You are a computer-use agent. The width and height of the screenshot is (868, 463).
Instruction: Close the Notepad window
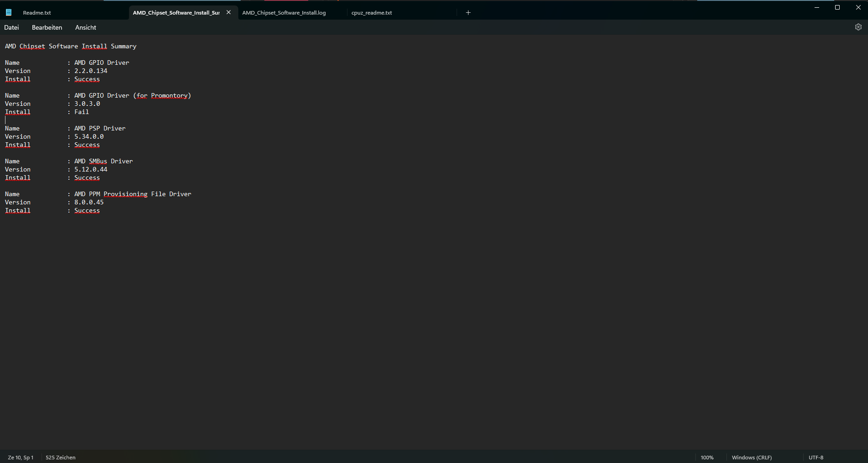[858, 7]
